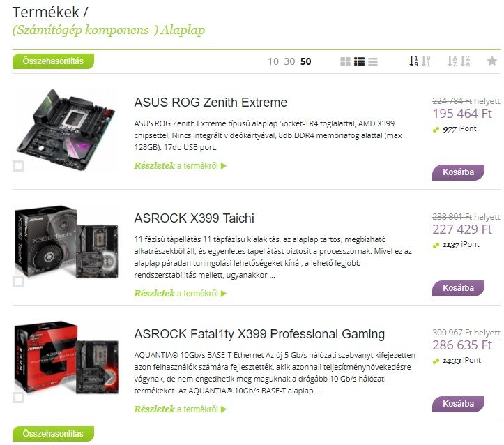Screen dimensions: 504x445
Task: Switch to grid view layout icon
Action: click(x=345, y=61)
